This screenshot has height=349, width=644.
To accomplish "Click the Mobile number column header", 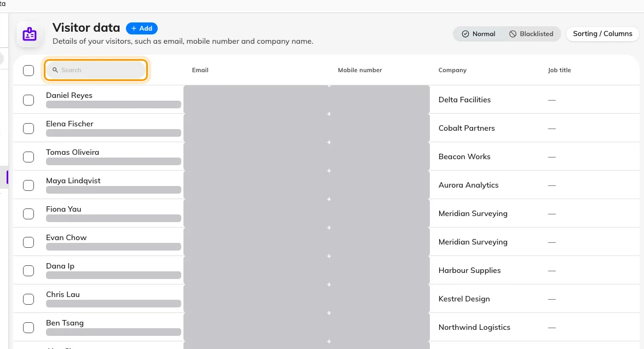I will pos(360,70).
